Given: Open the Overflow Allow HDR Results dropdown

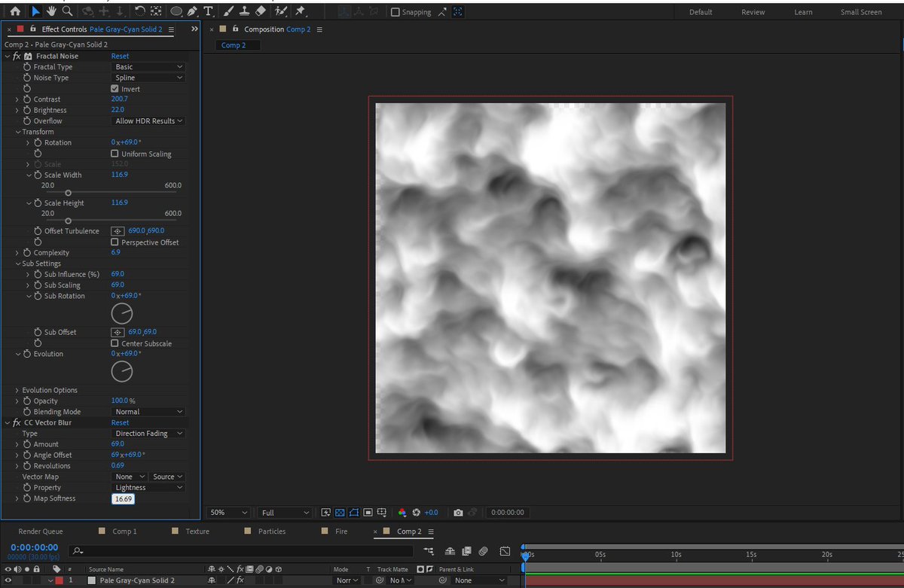Looking at the screenshot, I should coord(148,121).
